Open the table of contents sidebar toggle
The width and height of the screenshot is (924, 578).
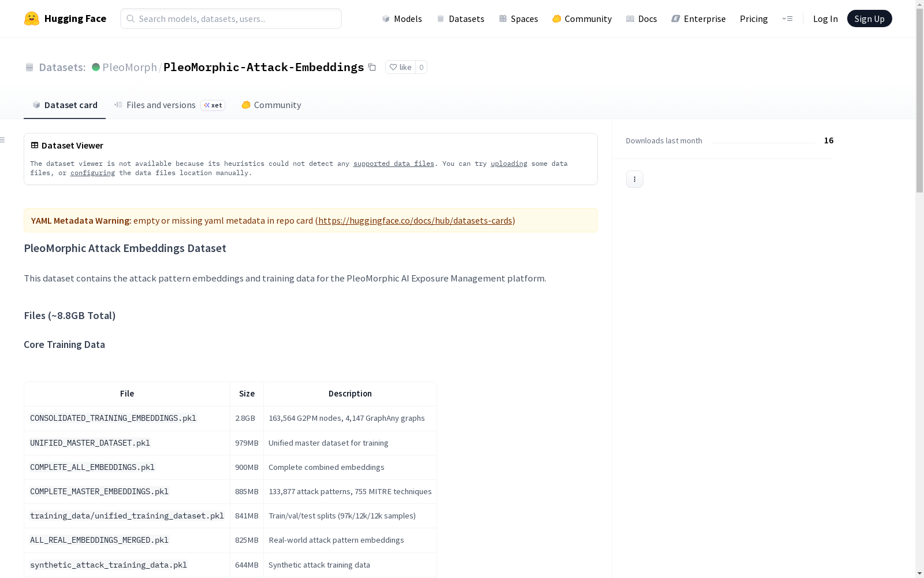coord(3,140)
